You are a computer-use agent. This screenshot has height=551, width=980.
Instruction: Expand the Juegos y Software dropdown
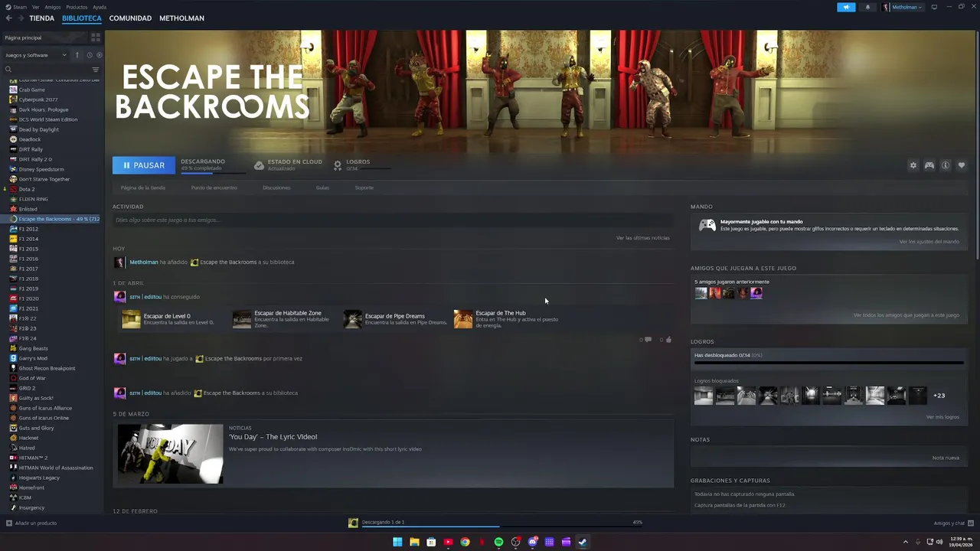(x=36, y=55)
